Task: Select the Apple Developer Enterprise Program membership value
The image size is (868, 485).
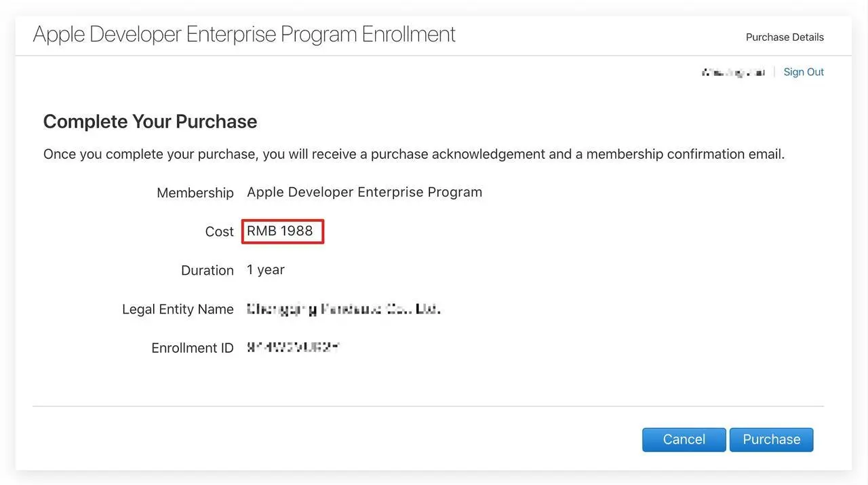Action: point(364,192)
